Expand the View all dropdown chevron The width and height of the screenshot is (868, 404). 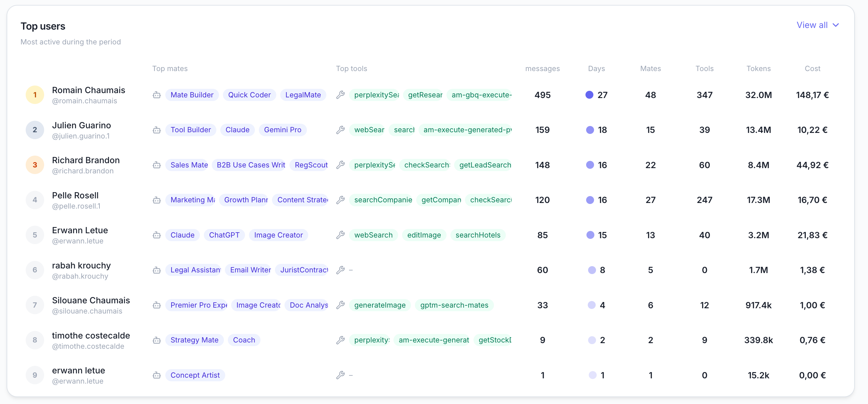(x=836, y=25)
